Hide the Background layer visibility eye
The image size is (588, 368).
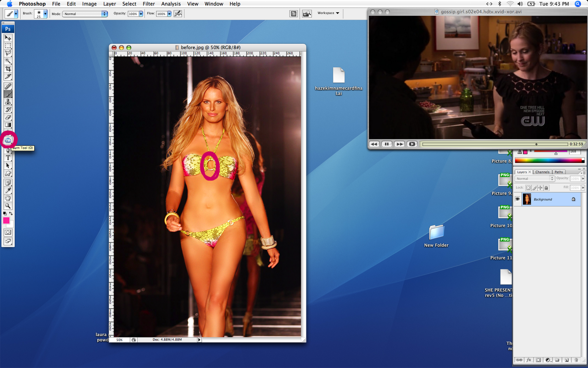click(x=517, y=199)
